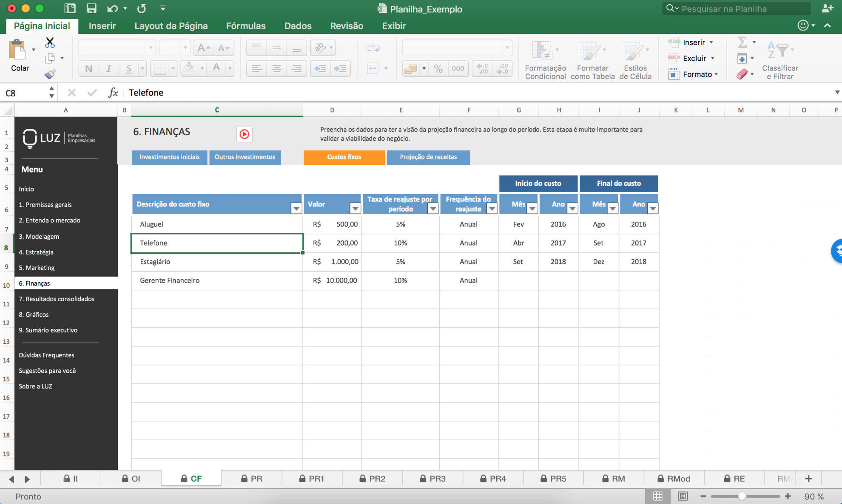The height and width of the screenshot is (504, 842).
Task: Click the red play video button
Action: pos(244,134)
